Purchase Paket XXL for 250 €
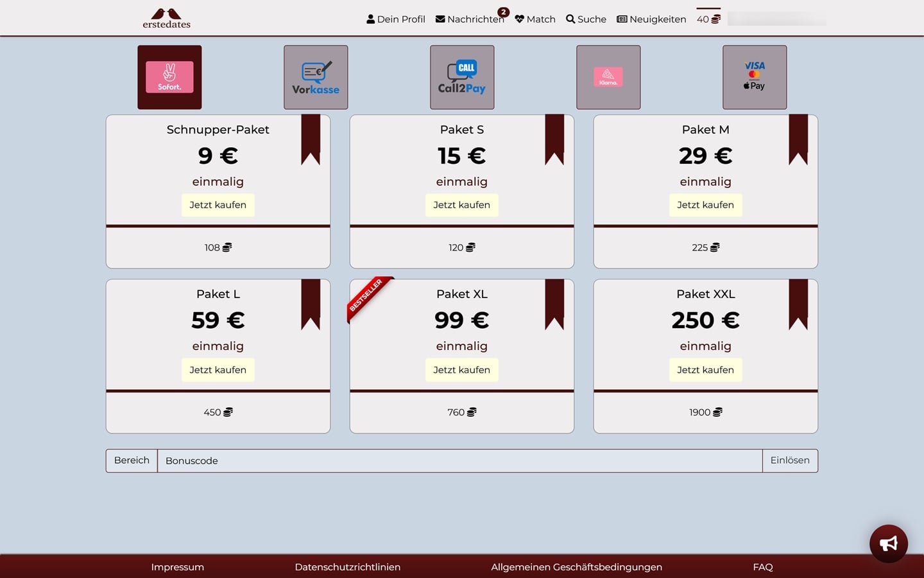The height and width of the screenshot is (578, 924). pyautogui.click(x=705, y=370)
